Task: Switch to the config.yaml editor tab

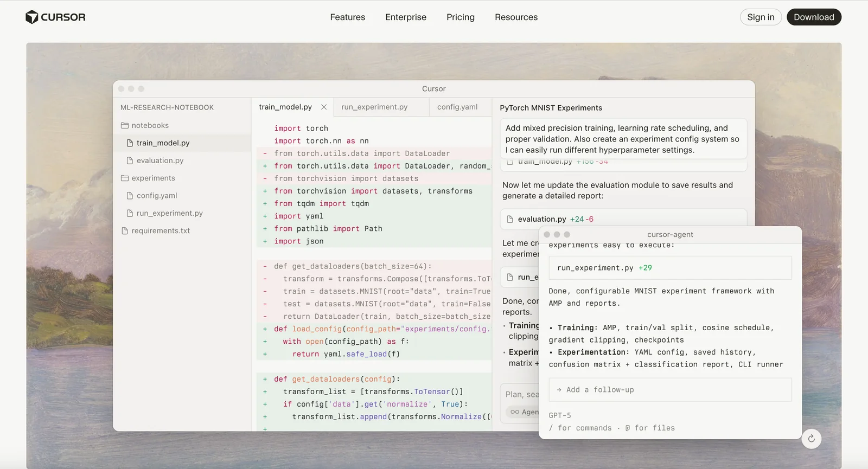Action: click(x=457, y=107)
